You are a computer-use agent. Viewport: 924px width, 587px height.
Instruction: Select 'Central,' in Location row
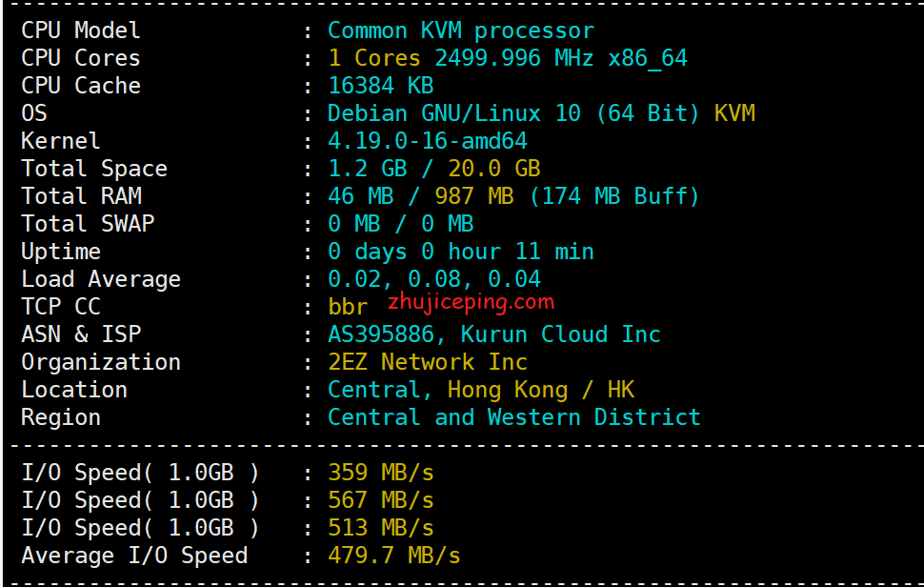coord(380,390)
